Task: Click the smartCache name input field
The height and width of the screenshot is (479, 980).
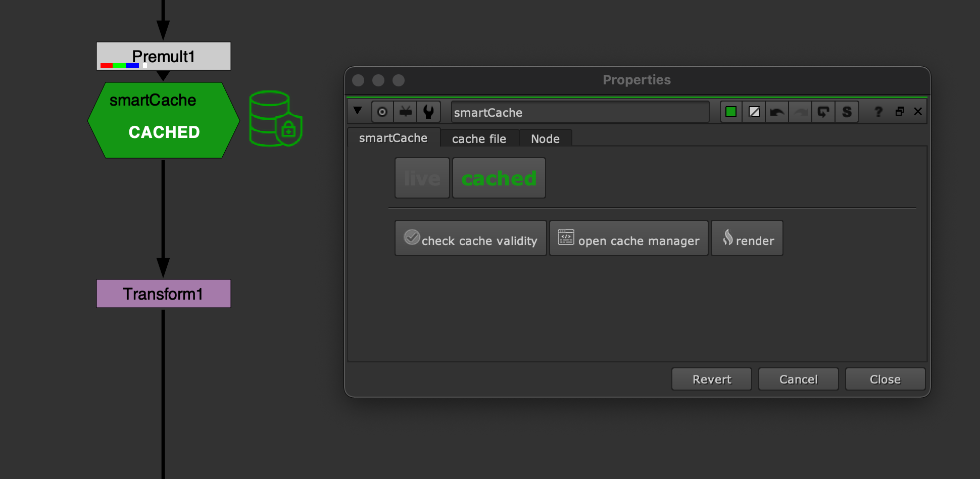Action: (x=579, y=112)
